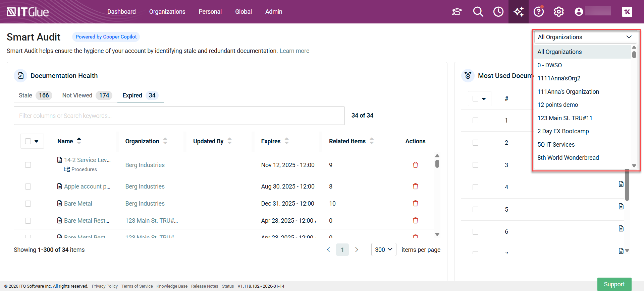Viewport: 644px width, 291px height.
Task: Click the green Support button
Action: [614, 284]
